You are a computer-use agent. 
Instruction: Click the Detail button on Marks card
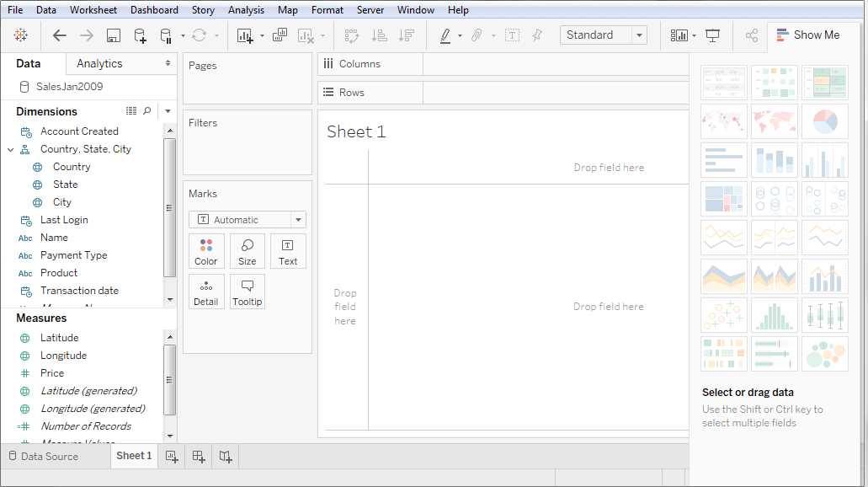(206, 292)
